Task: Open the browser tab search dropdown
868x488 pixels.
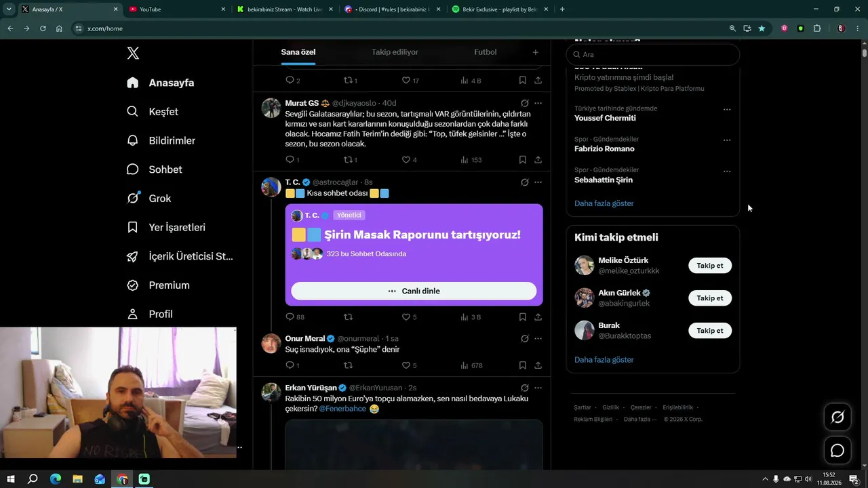Action: pos(9,9)
